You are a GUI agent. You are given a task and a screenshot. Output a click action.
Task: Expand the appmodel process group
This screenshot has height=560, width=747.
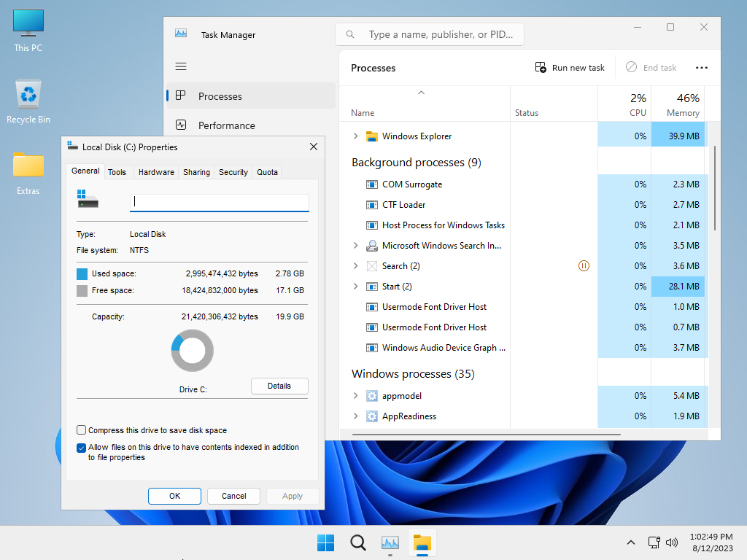pyautogui.click(x=355, y=396)
